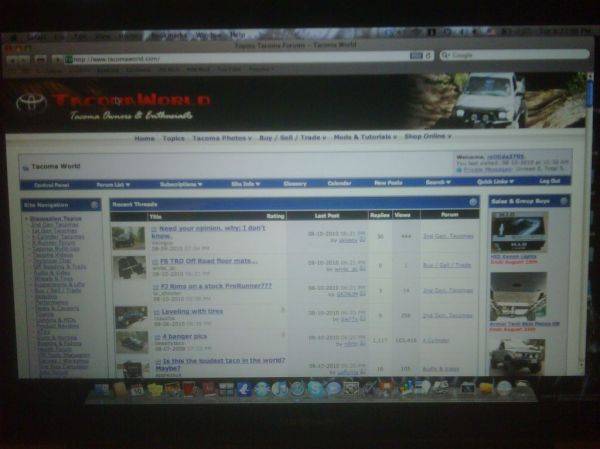Click the Tacoma World red logo title
This screenshot has width=600, height=449.
tap(132, 100)
